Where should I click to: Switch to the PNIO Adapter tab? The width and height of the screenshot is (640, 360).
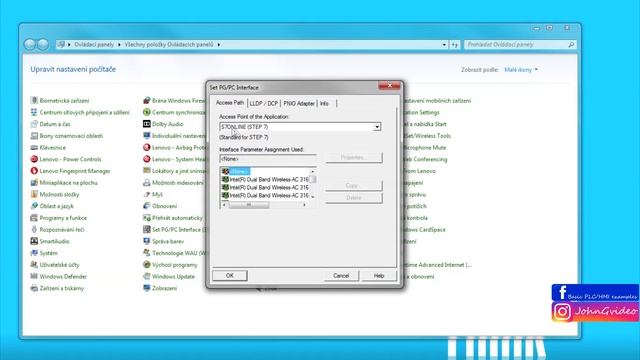(299, 104)
